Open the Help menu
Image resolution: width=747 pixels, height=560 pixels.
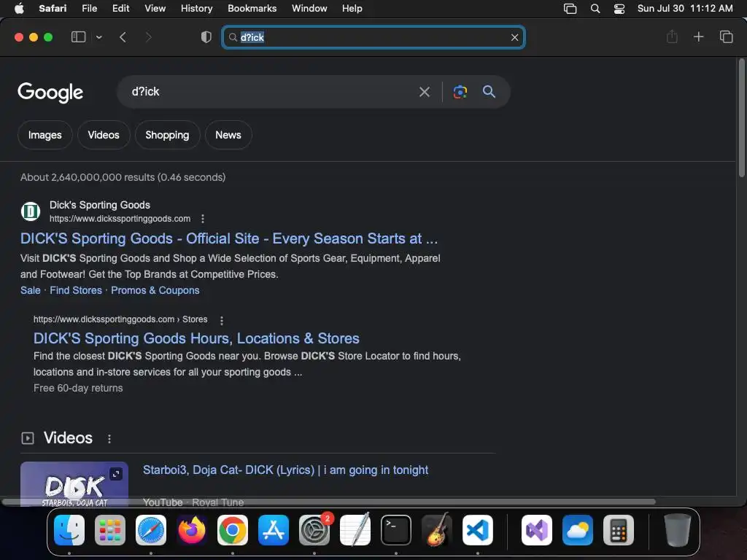coord(352,9)
